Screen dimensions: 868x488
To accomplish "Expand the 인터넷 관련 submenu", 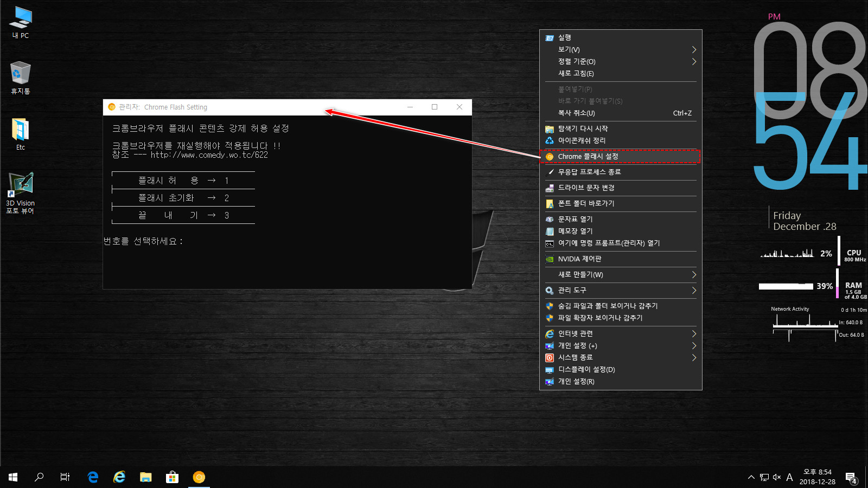I will (621, 333).
